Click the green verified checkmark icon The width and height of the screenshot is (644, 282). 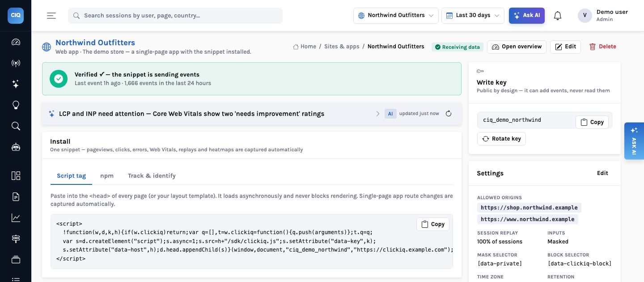coord(58,79)
